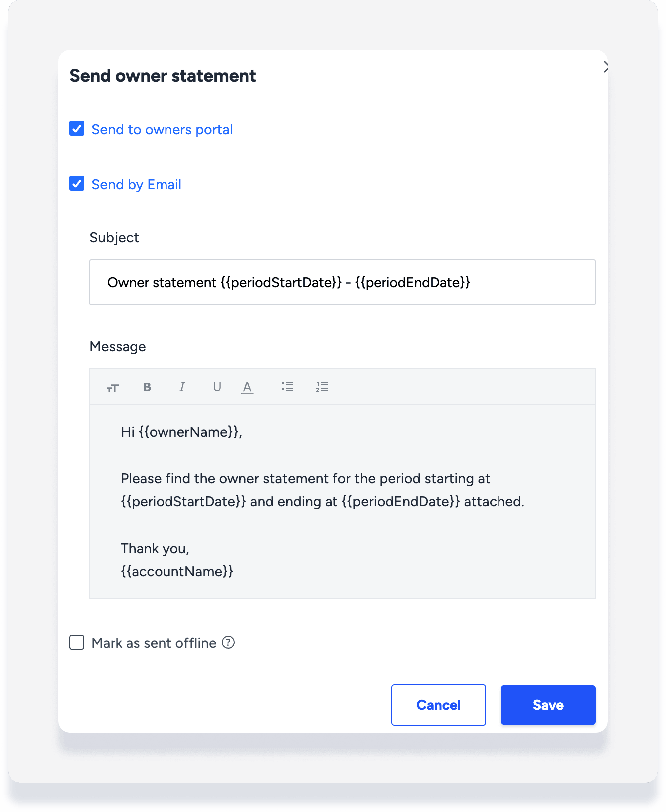Click into the Subject input field

pos(342,282)
